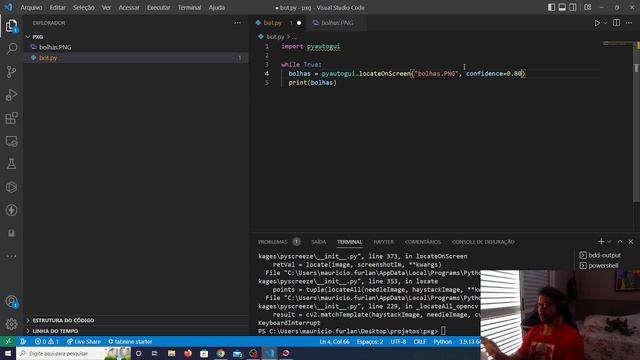Open the Executar menu

pyautogui.click(x=158, y=7)
